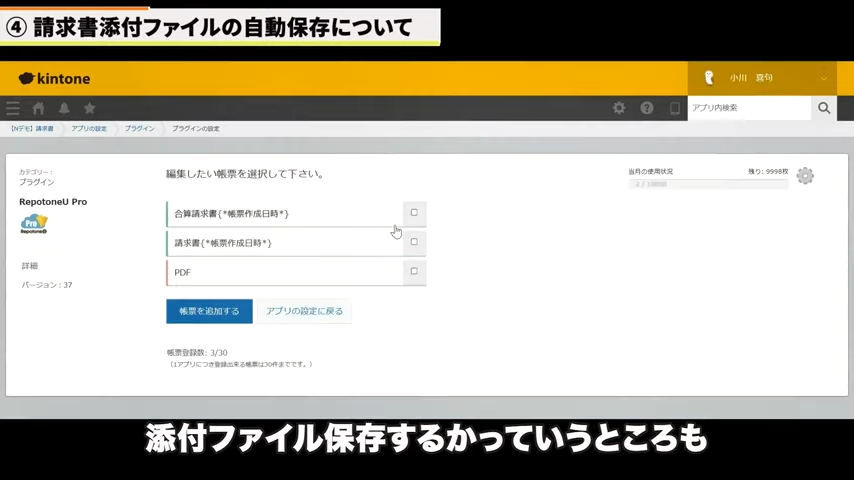Click RepotoneU Pro plugin name
This screenshot has height=480, width=854.
click(x=53, y=202)
